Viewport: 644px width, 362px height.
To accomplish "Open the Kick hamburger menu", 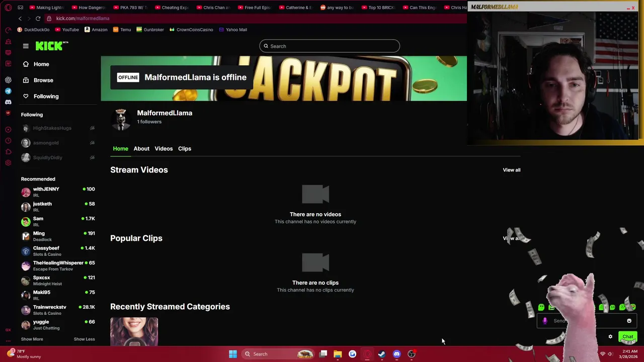I will pos(26,46).
